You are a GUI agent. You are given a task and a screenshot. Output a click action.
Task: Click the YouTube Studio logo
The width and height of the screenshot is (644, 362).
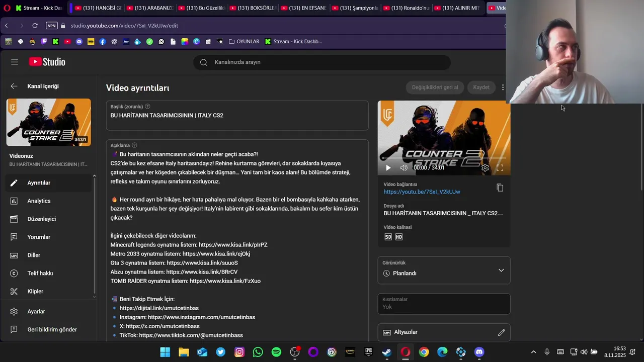tap(47, 62)
